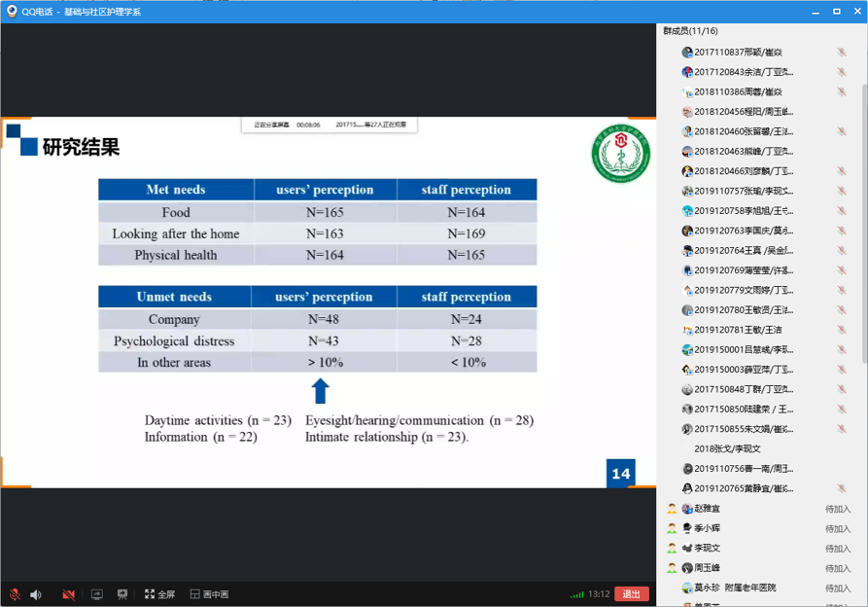Image resolution: width=868 pixels, height=607 pixels.
Task: Click the 群成员(11/16) header
Action: pyautogui.click(x=690, y=31)
